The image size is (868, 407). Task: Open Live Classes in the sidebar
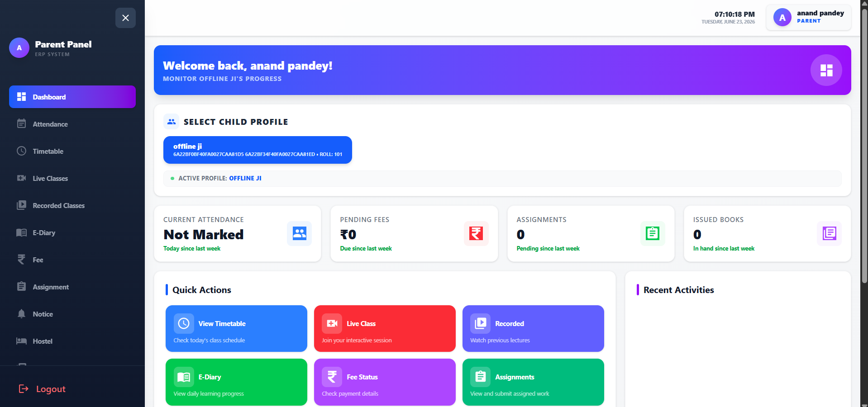(72, 178)
